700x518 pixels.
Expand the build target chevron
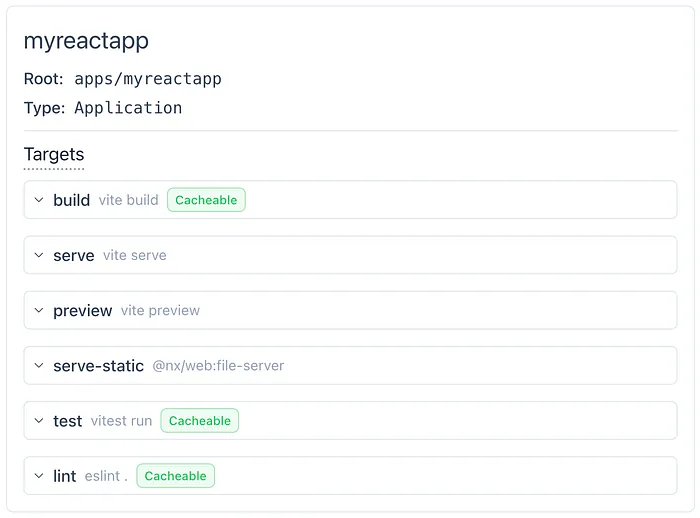pos(39,200)
